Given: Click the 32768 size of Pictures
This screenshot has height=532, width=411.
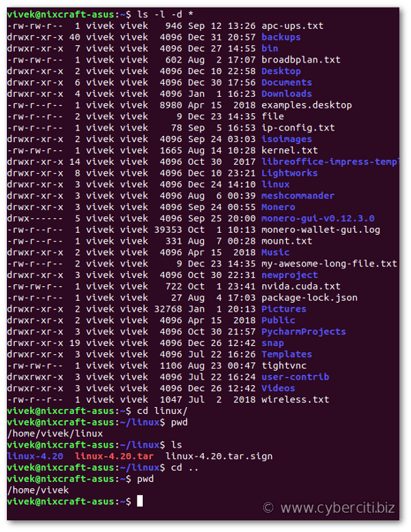Looking at the screenshot, I should 168,309.
